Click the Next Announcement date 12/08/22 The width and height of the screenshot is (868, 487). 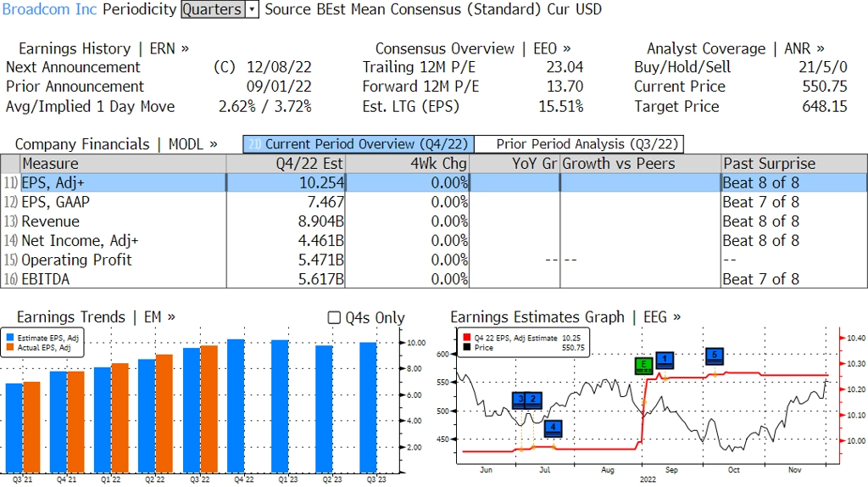pos(279,67)
